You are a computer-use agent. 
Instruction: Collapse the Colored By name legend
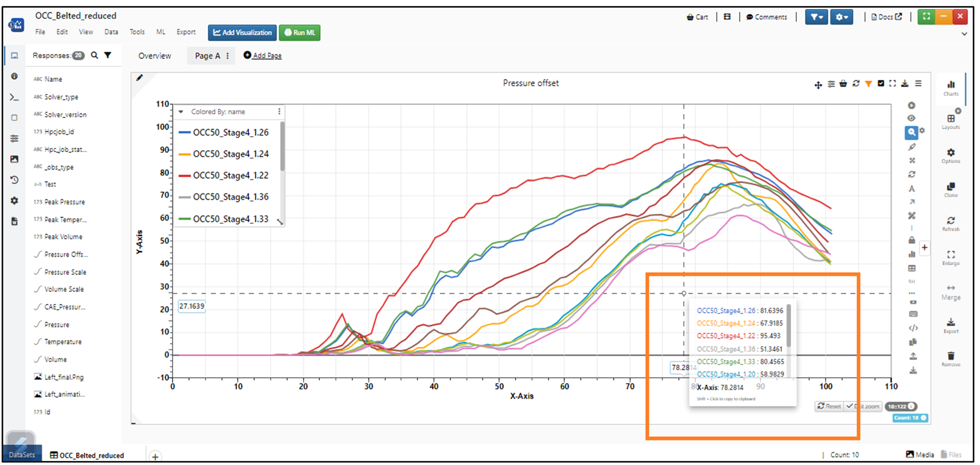[181, 112]
